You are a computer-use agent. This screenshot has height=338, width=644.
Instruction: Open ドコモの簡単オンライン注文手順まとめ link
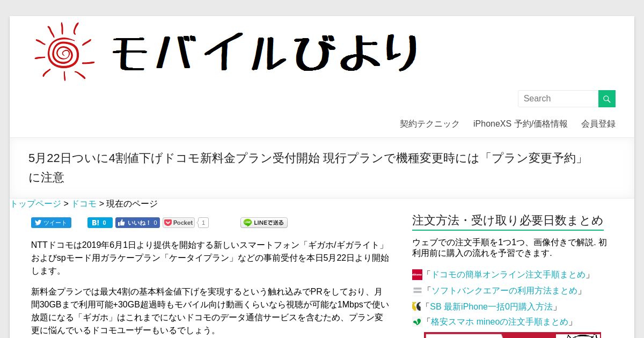[507, 275]
